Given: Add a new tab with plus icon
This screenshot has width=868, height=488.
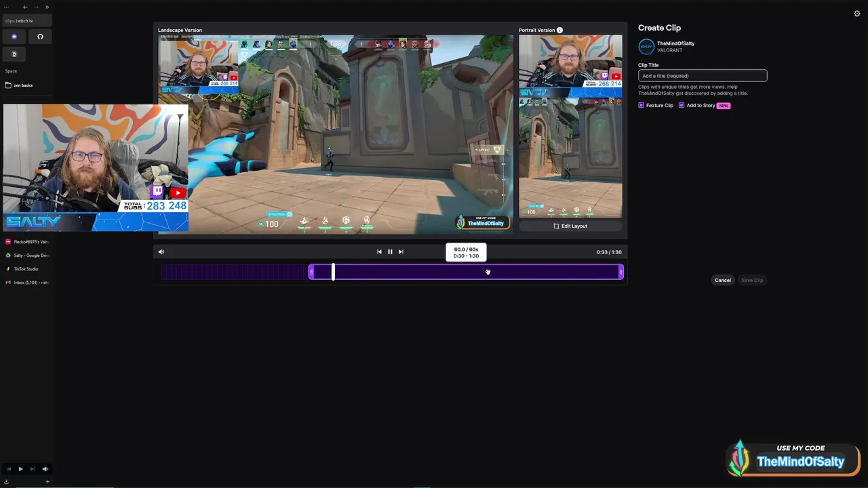Looking at the screenshot, I should tap(47, 481).
